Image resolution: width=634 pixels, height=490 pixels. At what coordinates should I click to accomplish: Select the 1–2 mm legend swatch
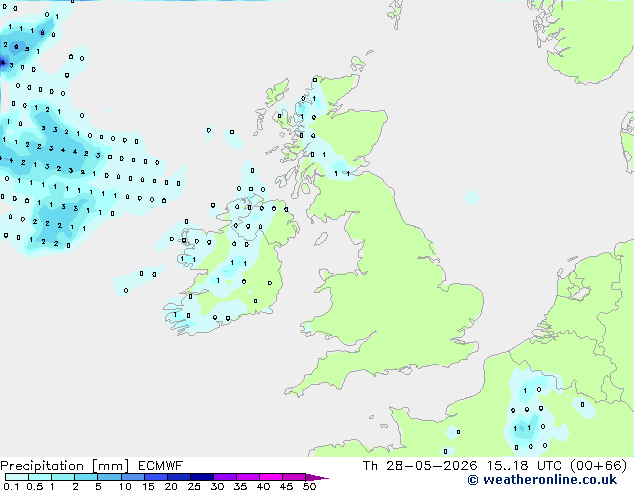[x=63, y=477]
